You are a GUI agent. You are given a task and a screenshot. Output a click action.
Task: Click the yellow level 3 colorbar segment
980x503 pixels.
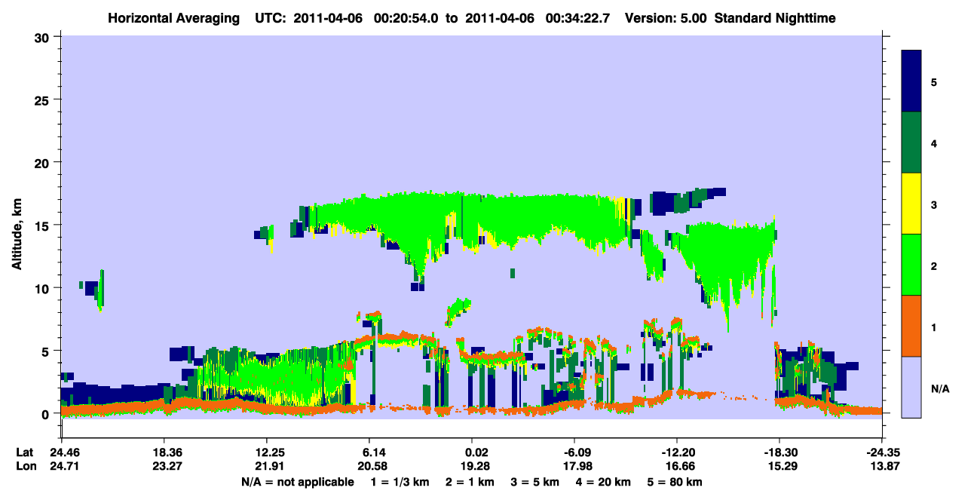[x=911, y=204]
